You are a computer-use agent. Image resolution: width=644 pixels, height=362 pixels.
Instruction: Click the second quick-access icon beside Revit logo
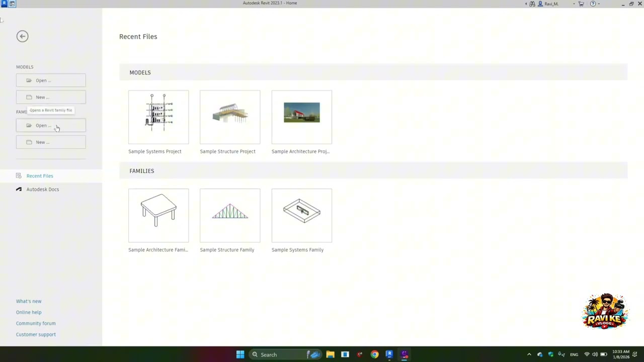click(12, 4)
